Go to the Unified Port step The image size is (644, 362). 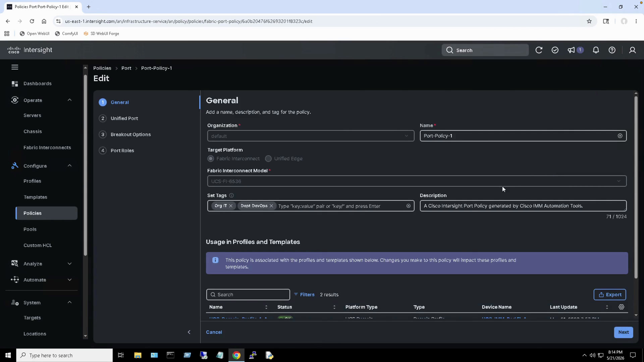124,118
